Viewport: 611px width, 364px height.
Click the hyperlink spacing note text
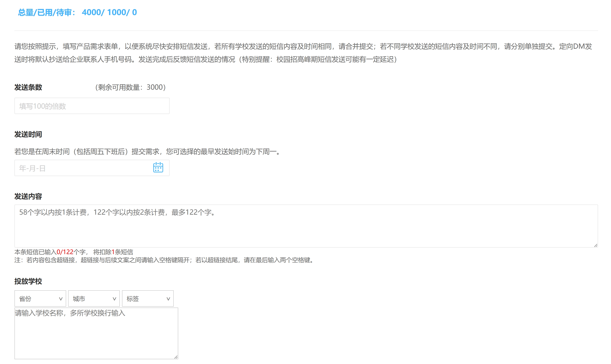point(164,260)
